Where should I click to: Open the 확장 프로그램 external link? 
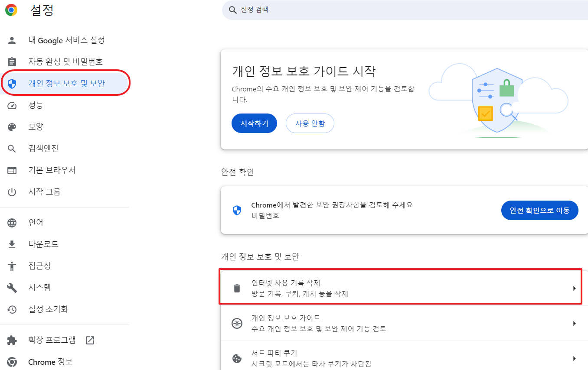point(89,341)
